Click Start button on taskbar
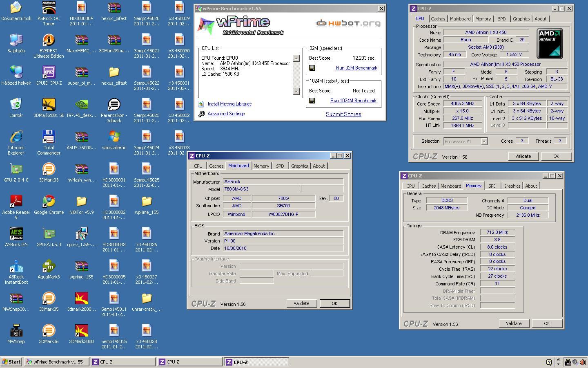Image resolution: width=588 pixels, height=368 pixels. pyautogui.click(x=11, y=362)
